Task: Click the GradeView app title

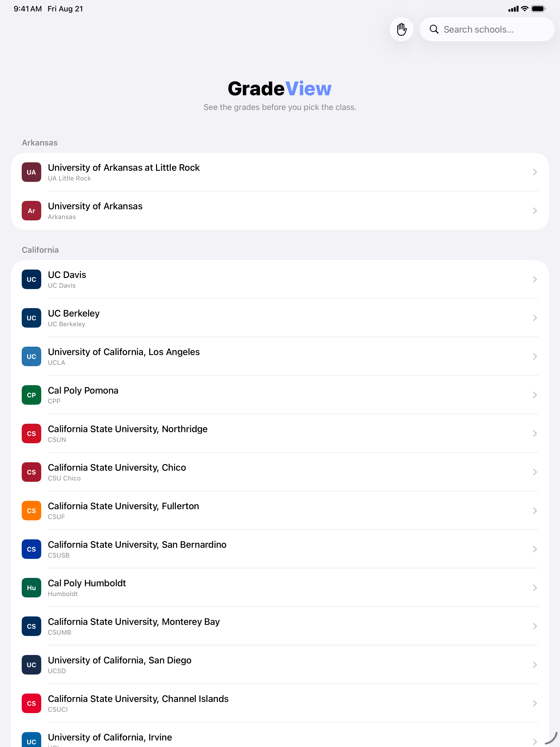Action: click(280, 88)
